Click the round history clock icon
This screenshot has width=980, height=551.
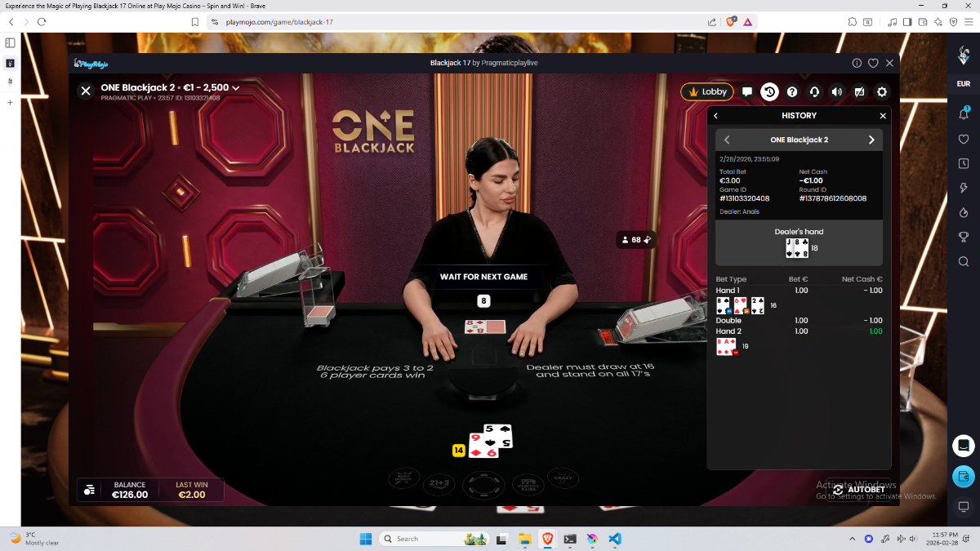[769, 92]
